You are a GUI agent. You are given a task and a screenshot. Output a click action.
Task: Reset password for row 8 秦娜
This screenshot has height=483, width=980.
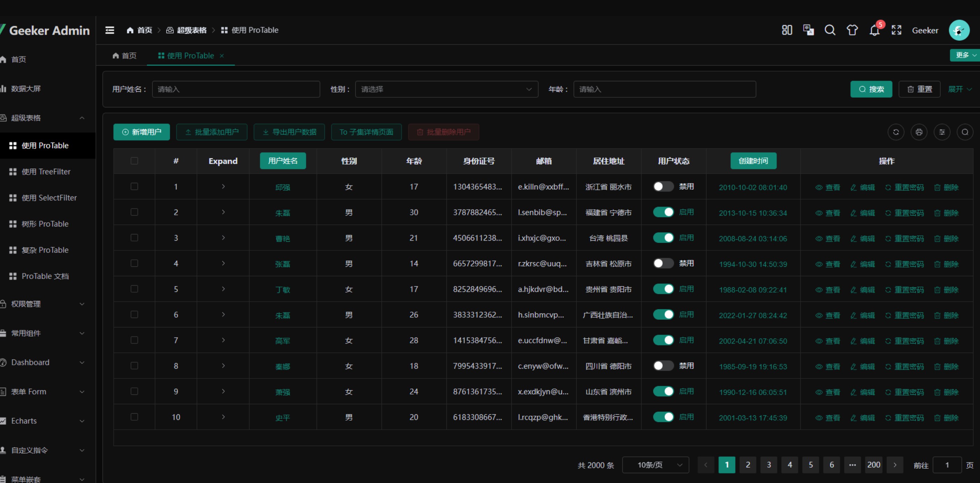click(904, 366)
